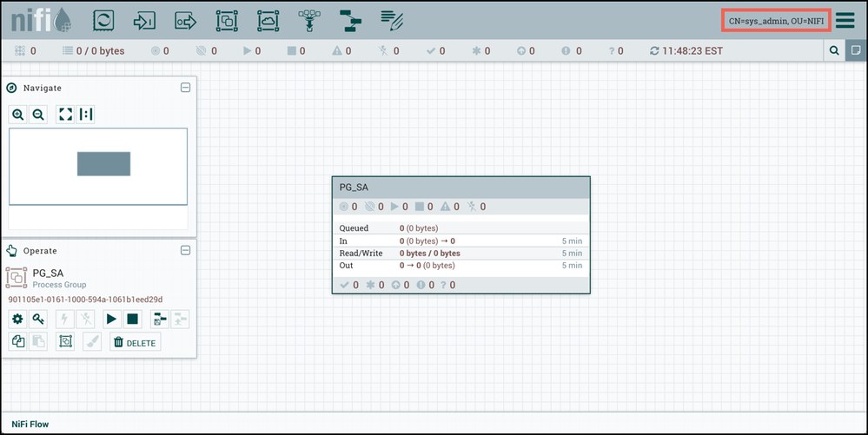Click the invalid components warning status icon
The image size is (868, 435).
click(x=336, y=51)
